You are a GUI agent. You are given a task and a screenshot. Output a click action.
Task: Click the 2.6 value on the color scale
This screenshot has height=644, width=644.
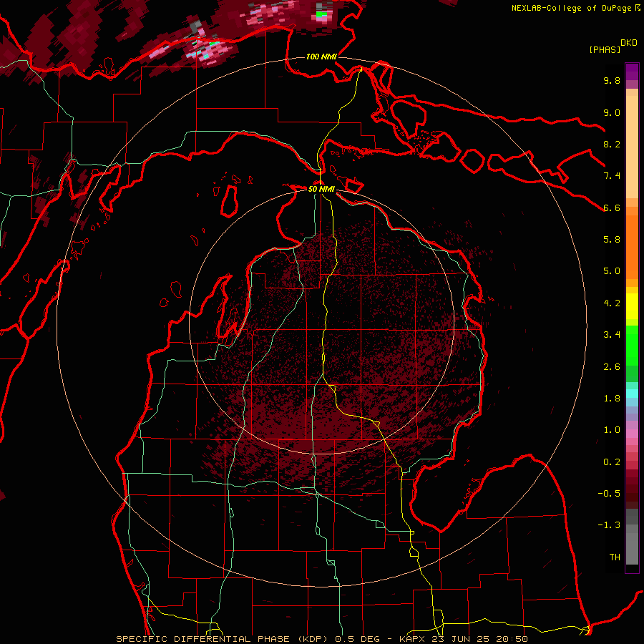pos(612,367)
